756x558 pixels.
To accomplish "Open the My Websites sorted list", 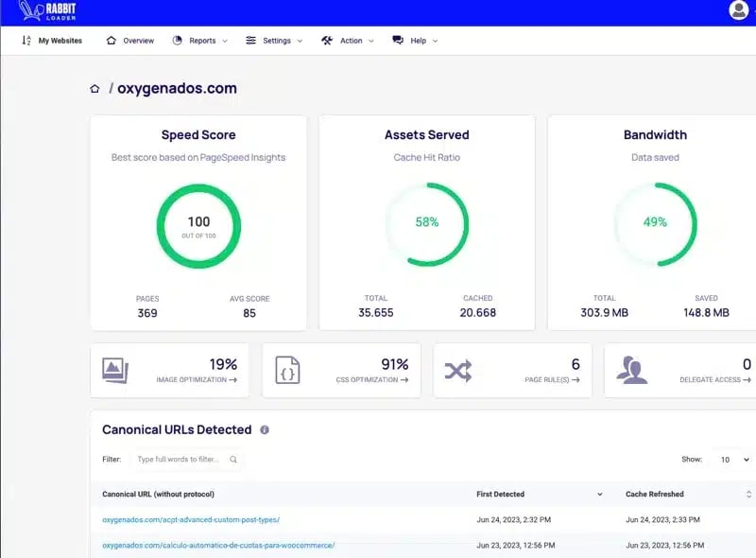I will [x=52, y=41].
